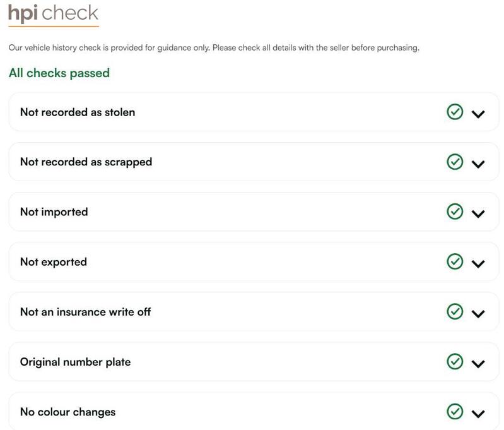Expand the Not recorded as scrapped chevron
The width and height of the screenshot is (504, 430).
(478, 164)
